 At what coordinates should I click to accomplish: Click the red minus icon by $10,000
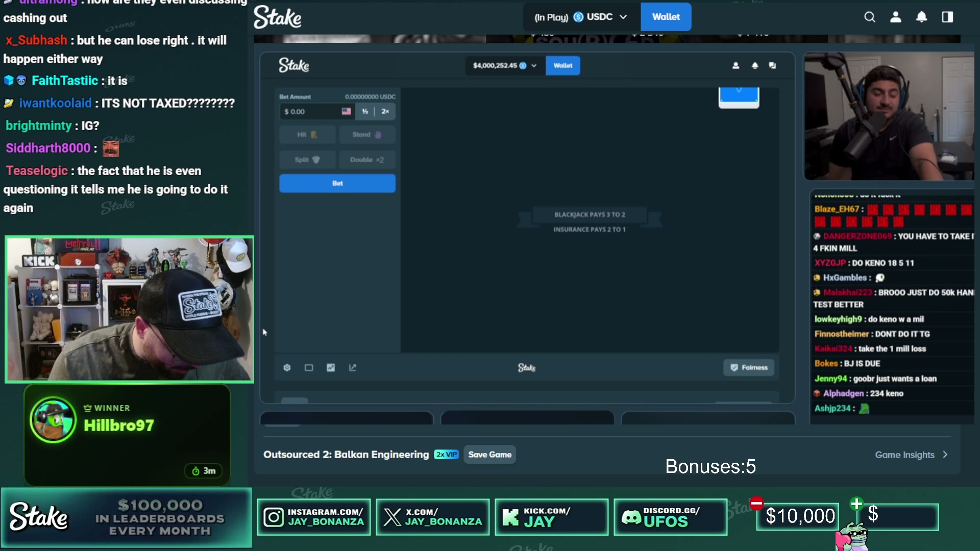[756, 504]
